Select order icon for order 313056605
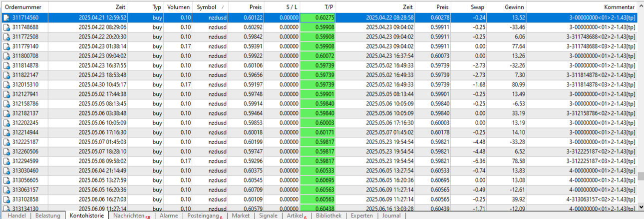Viewport: 644px width, 219px height. [6, 180]
